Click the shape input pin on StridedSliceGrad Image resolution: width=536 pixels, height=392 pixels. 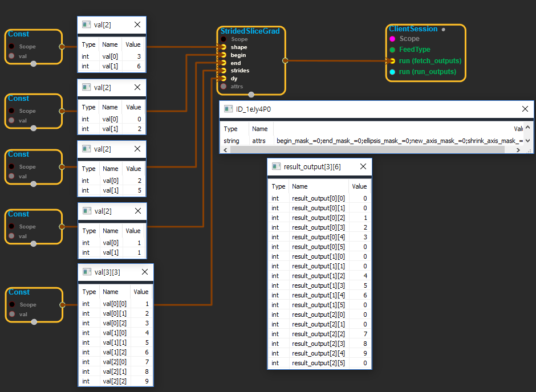pos(224,47)
